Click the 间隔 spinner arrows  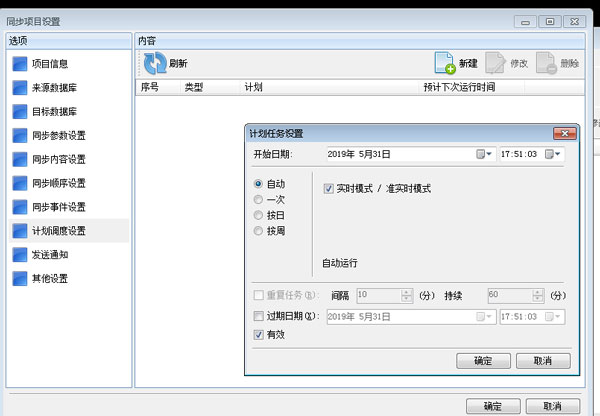(407, 295)
